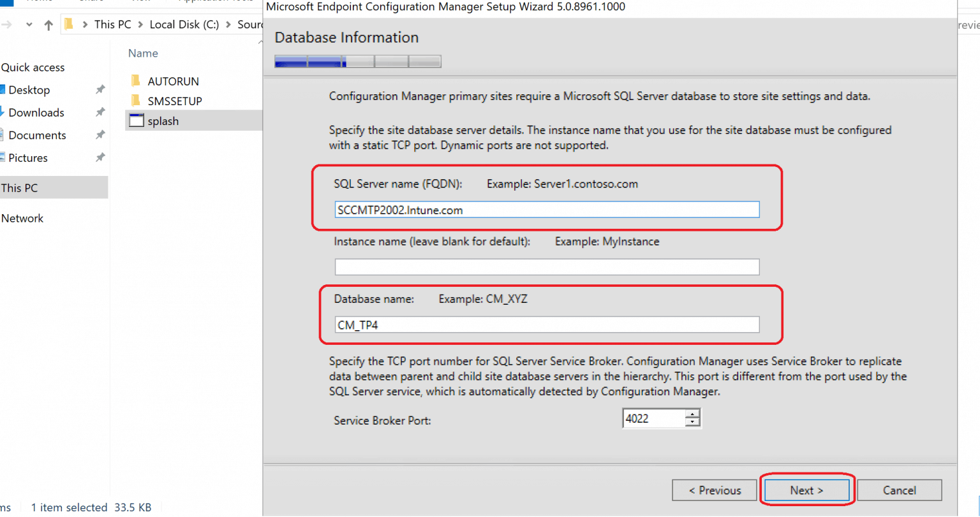
Task: Decrease the Service Broker Port with down arrow
Action: 692,423
